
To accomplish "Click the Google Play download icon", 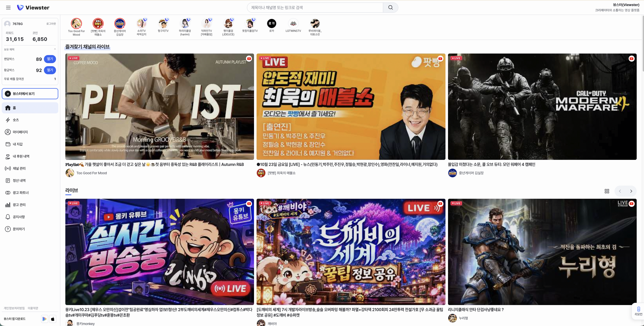I will click(44, 319).
